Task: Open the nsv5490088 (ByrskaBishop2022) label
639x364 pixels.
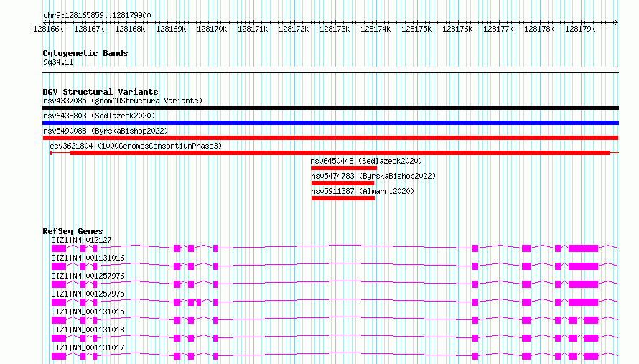Action: (106, 131)
